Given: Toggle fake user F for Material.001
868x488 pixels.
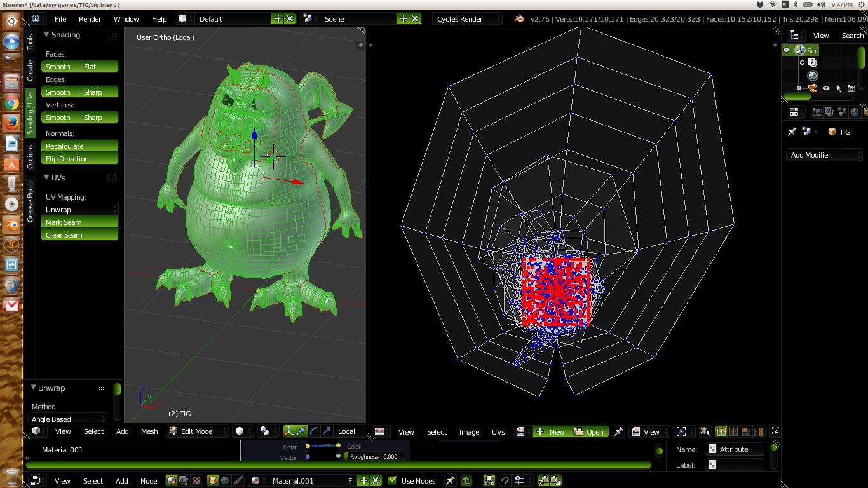Looking at the screenshot, I should click(350, 480).
